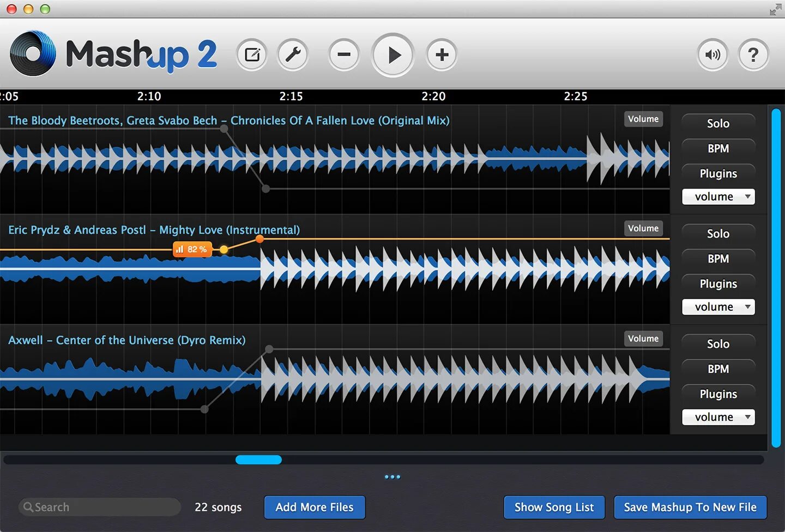Click upper volume envelope point on Axwell track
This screenshot has width=785, height=532.
click(269, 349)
